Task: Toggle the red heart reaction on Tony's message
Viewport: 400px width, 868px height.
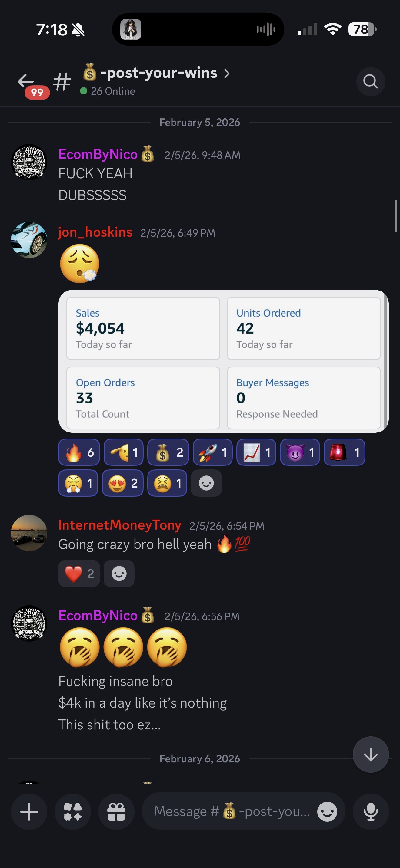Action: tap(79, 574)
